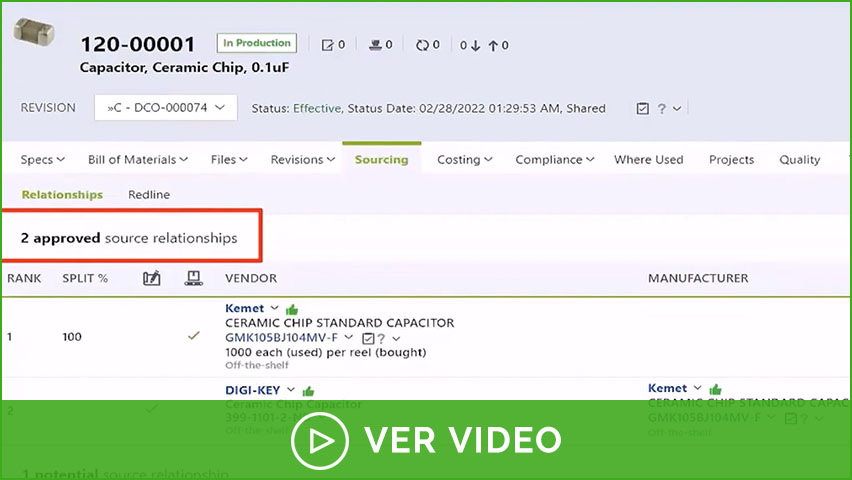
Task: Click text CERAMIC CHIP STANDARD CAPACITOR row 1
Action: click(340, 323)
